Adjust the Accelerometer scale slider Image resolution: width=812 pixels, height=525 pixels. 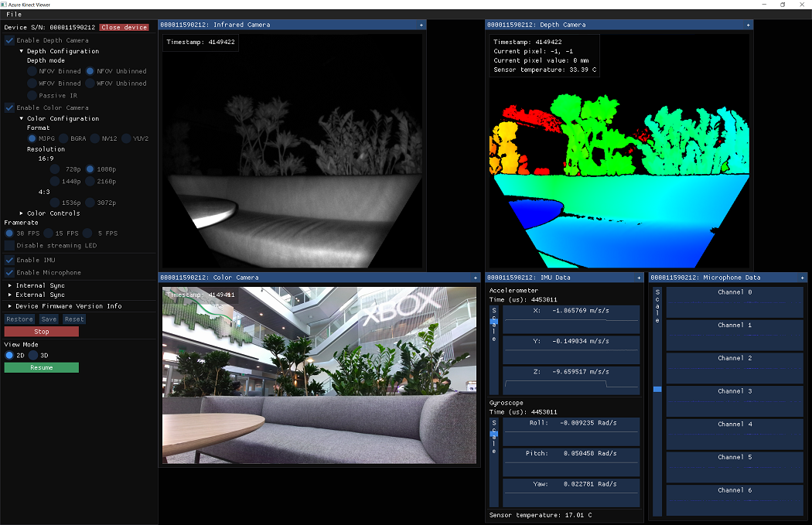point(493,350)
